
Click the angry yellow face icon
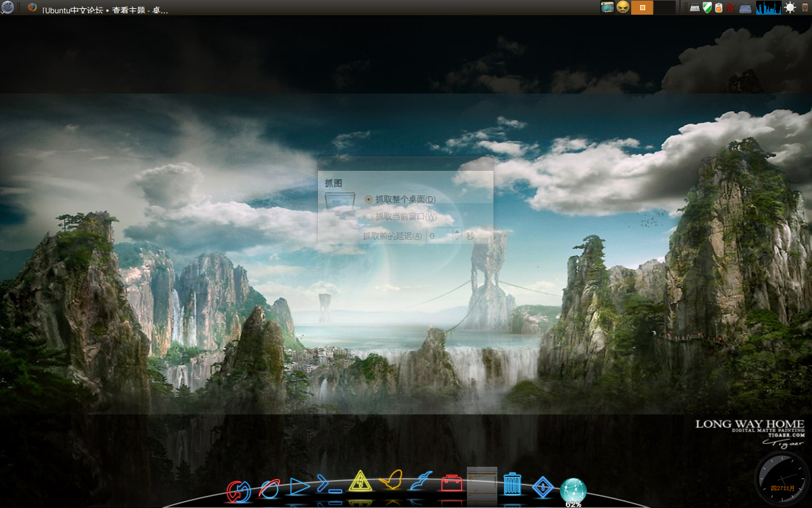point(623,8)
